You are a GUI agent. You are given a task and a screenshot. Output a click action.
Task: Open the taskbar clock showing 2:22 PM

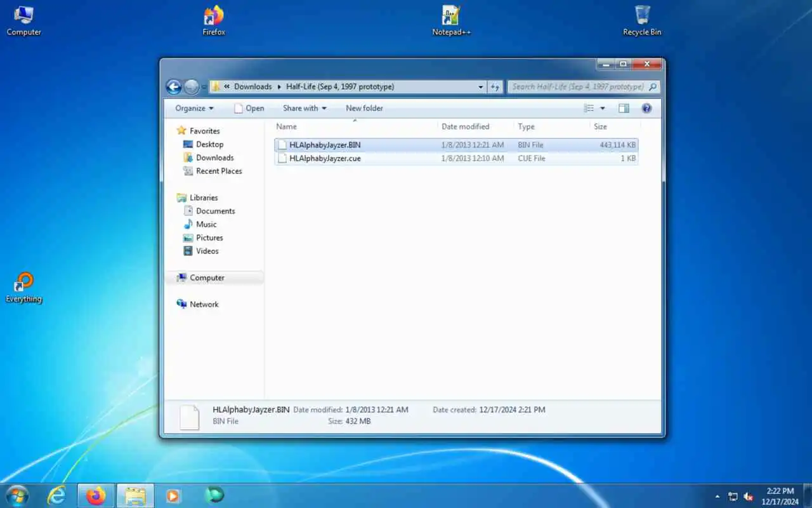[780, 496]
